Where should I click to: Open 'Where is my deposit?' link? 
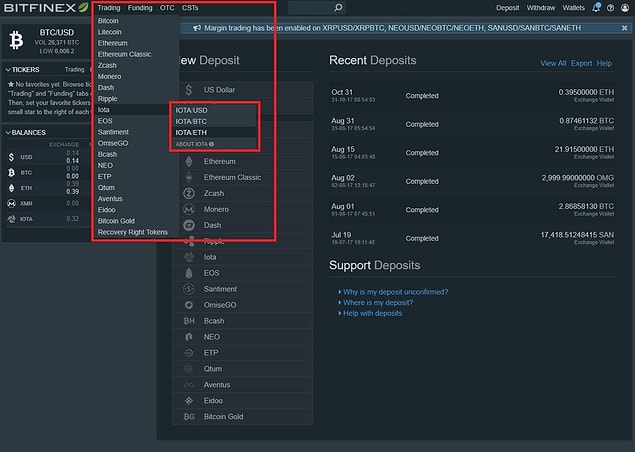(378, 303)
